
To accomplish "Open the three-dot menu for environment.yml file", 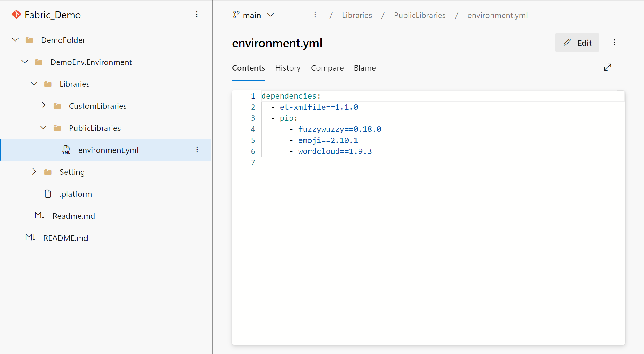I will coord(197,149).
